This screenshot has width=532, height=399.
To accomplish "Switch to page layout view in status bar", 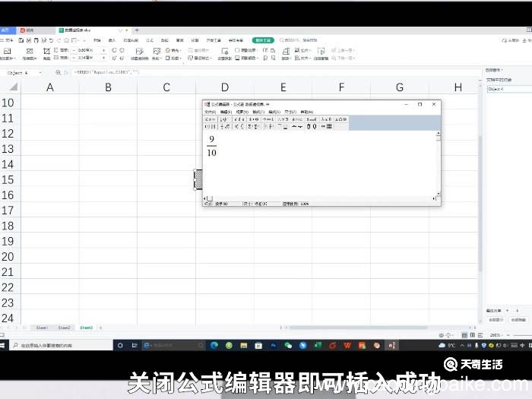I will pyautogui.click(x=472, y=335).
